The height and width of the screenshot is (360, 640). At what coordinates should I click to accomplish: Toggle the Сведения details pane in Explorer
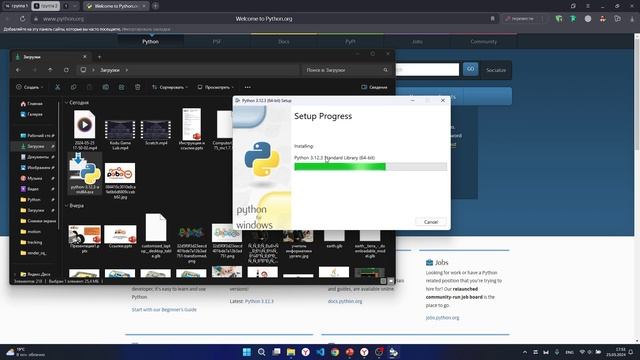click(x=374, y=87)
